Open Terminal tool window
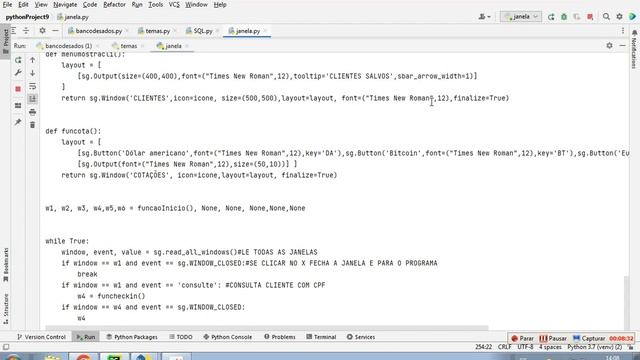The width and height of the screenshot is (640, 360). tap(321, 337)
